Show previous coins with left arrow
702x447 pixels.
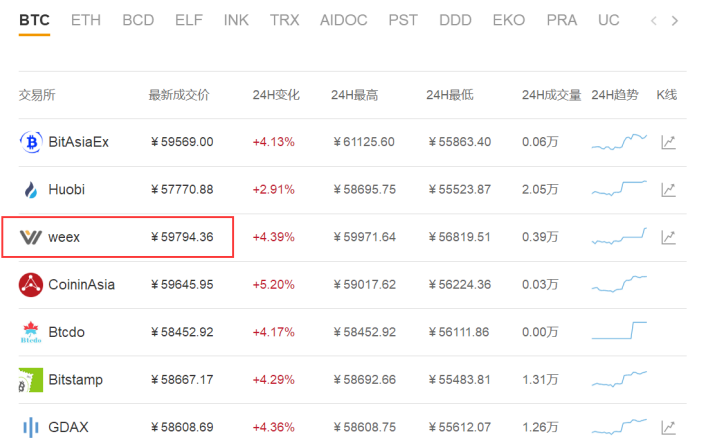(x=654, y=21)
